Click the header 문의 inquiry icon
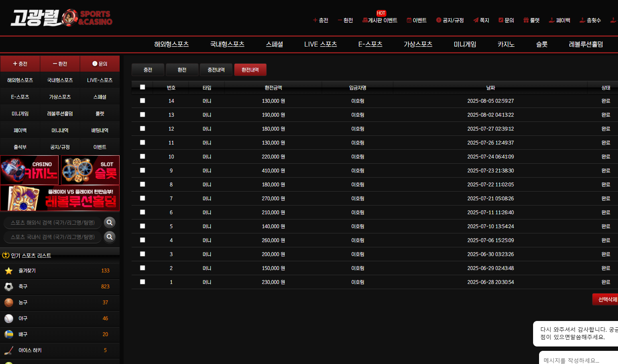The image size is (618, 364). click(x=501, y=20)
